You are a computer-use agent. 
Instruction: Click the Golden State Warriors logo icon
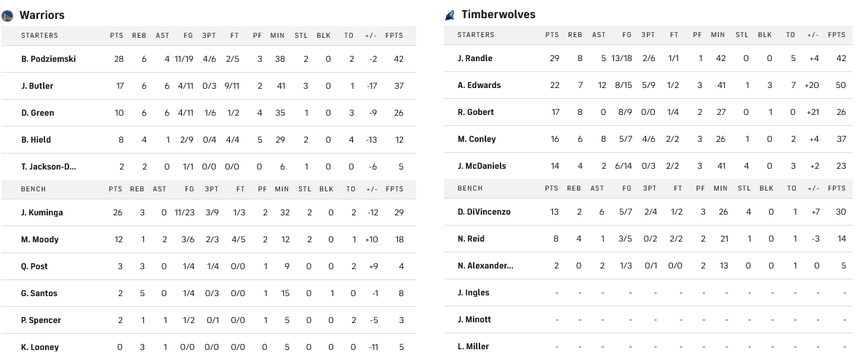coord(7,15)
